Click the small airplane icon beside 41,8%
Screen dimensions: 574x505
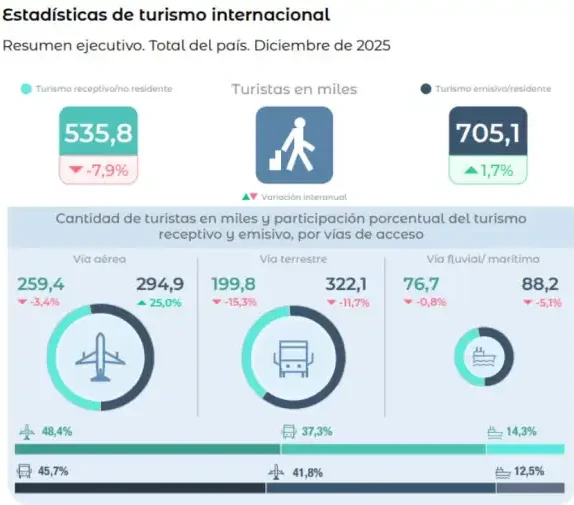tap(276, 472)
